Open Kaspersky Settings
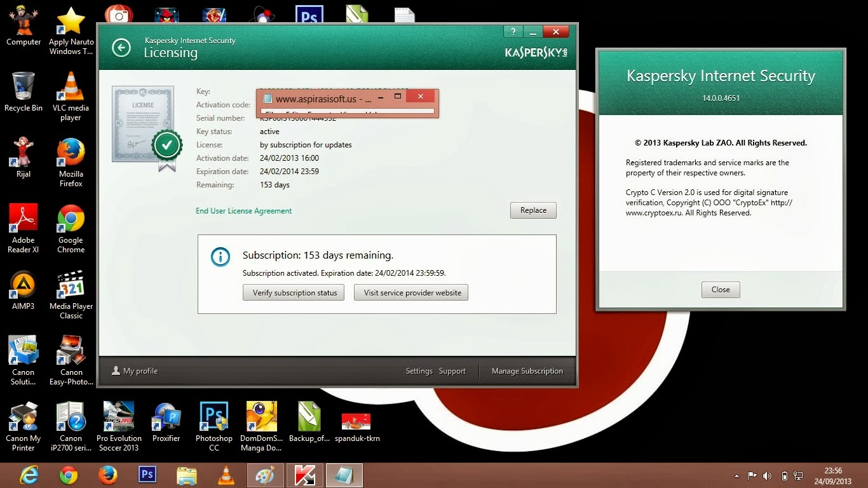Screen dimensions: 868x488 (x=419, y=371)
